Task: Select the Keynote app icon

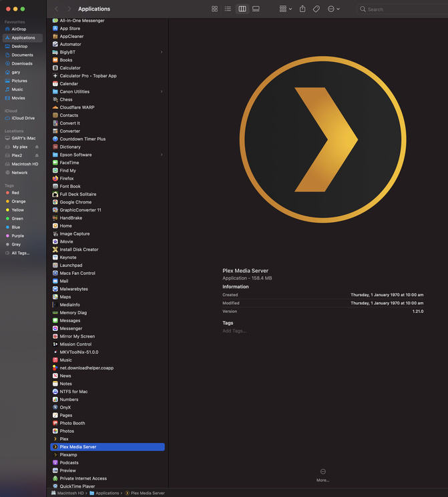Action: coord(55,258)
